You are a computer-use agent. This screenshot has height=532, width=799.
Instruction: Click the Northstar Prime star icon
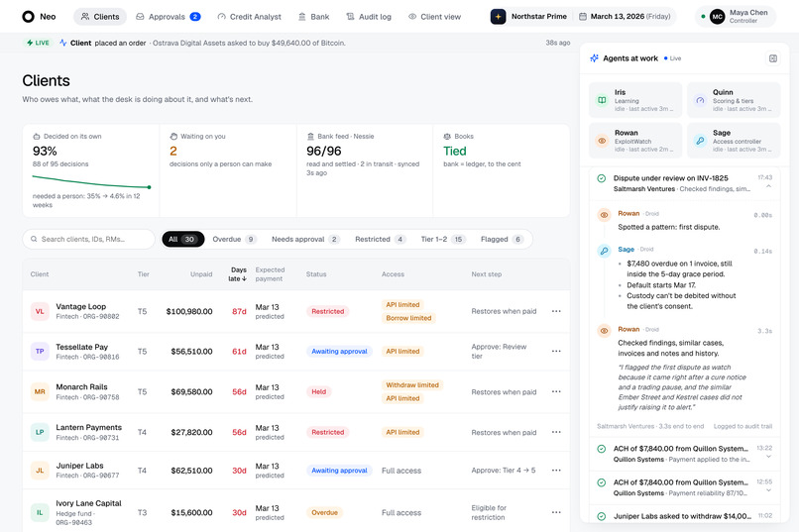tap(498, 17)
